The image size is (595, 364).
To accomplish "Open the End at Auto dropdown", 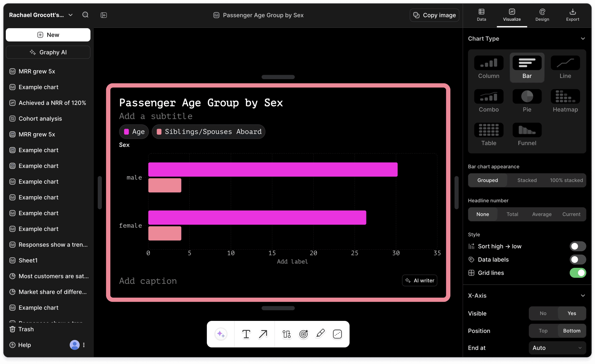I will [x=557, y=348].
